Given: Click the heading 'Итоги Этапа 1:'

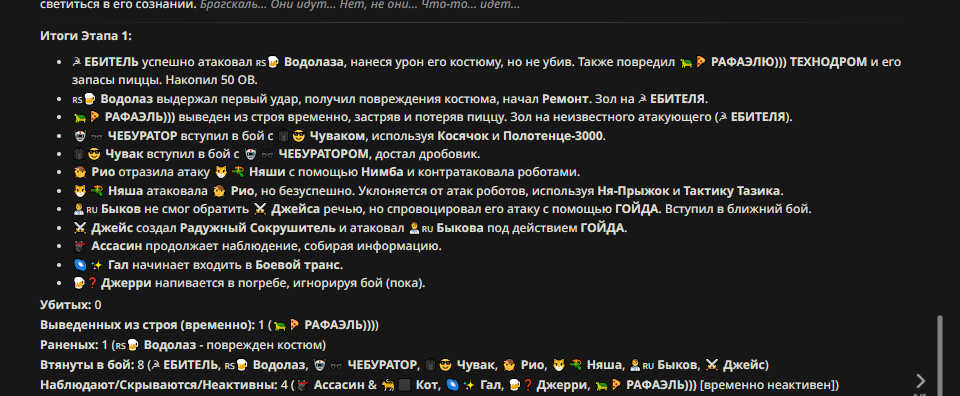Looking at the screenshot, I should click(x=86, y=35).
